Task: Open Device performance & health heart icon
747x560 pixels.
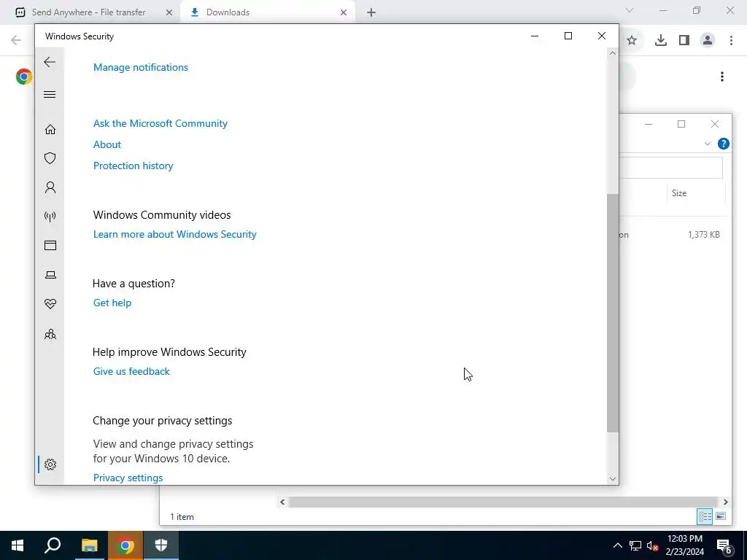Action: tap(50, 304)
